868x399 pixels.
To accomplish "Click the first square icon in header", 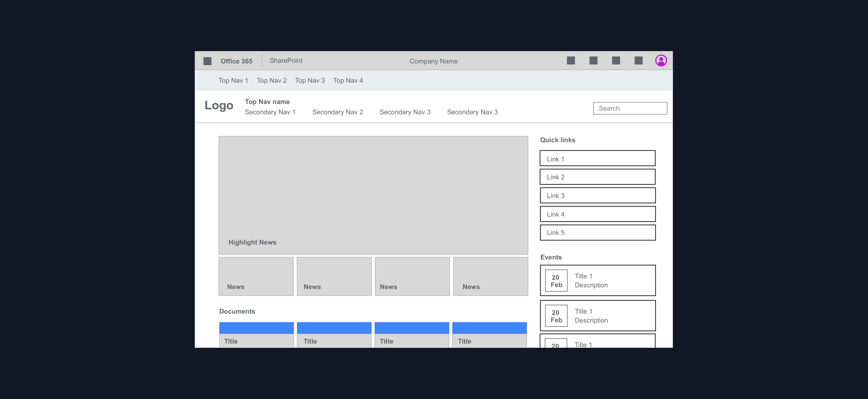I will [570, 61].
